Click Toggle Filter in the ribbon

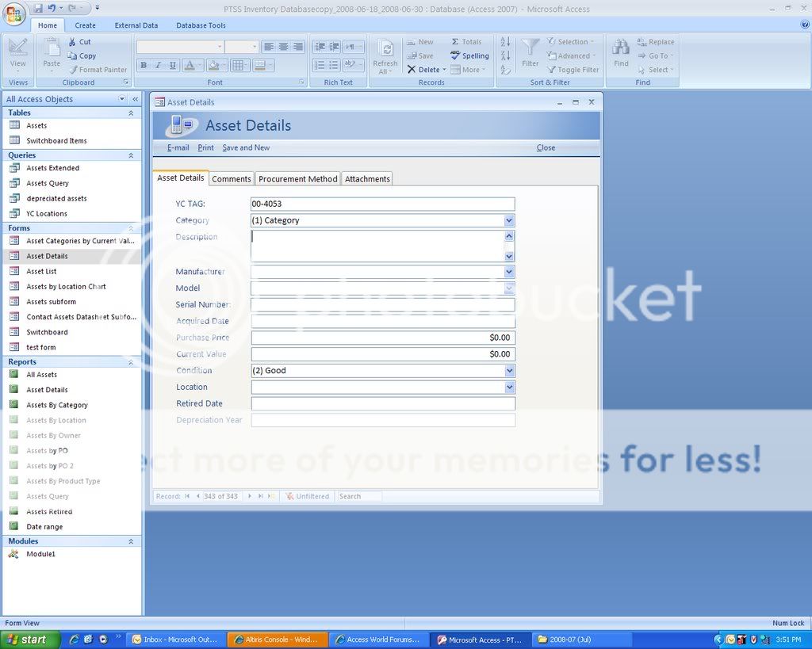[573, 70]
